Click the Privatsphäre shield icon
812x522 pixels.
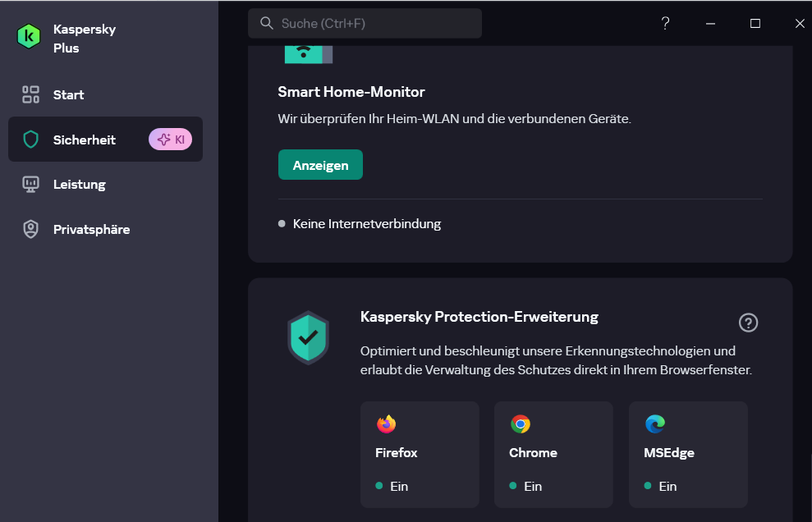(30, 229)
